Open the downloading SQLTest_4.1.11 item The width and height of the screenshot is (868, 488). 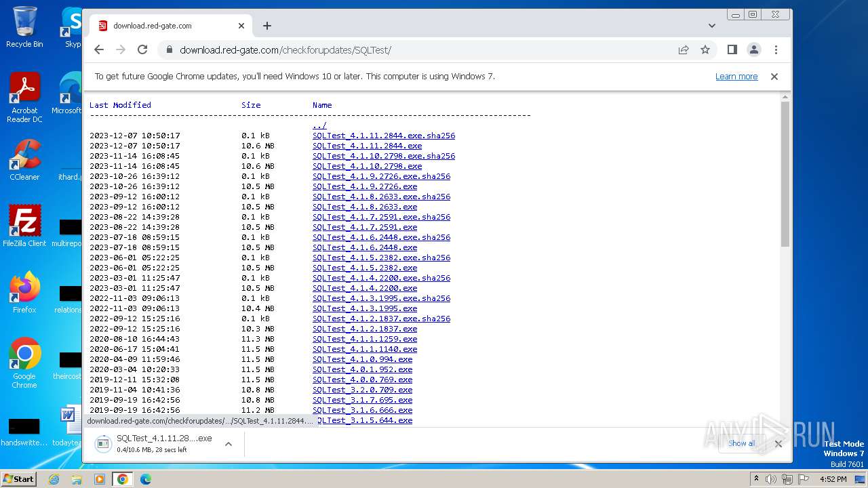155,444
